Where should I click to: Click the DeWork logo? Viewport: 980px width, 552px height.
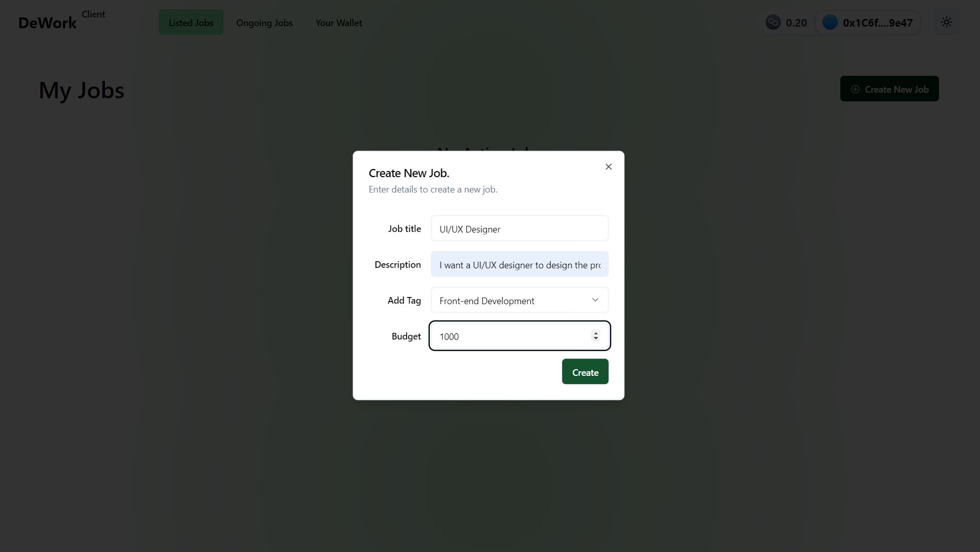[47, 23]
